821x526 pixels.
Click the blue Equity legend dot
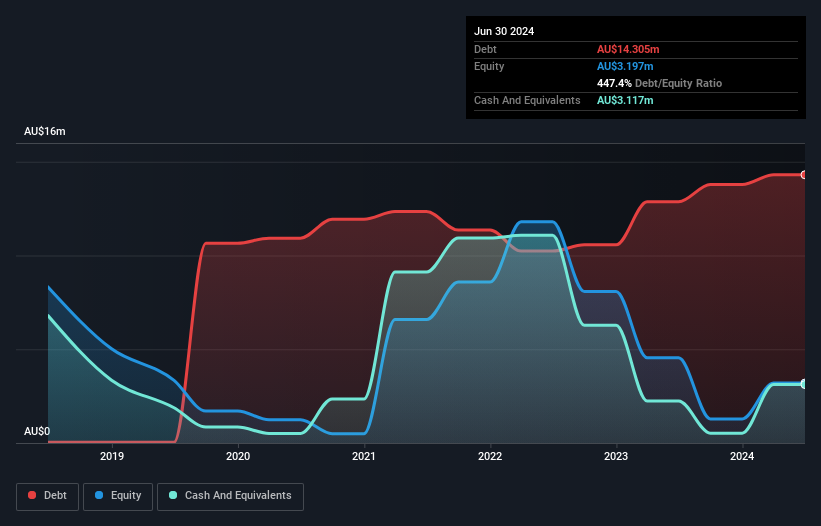point(99,495)
